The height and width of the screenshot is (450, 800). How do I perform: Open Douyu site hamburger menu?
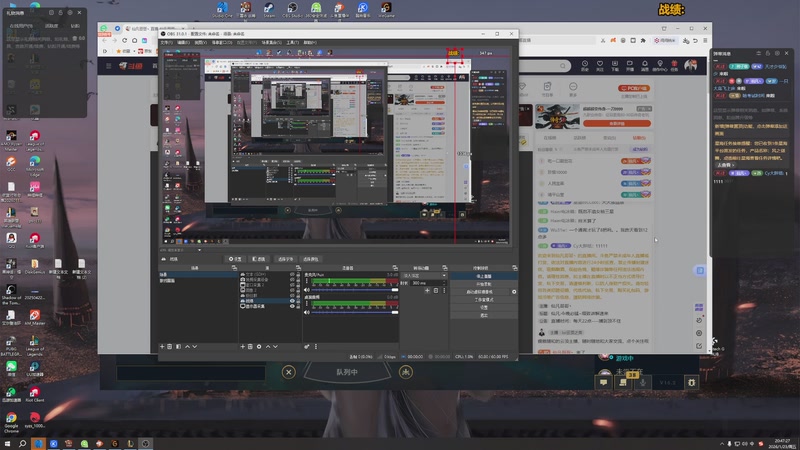108,66
